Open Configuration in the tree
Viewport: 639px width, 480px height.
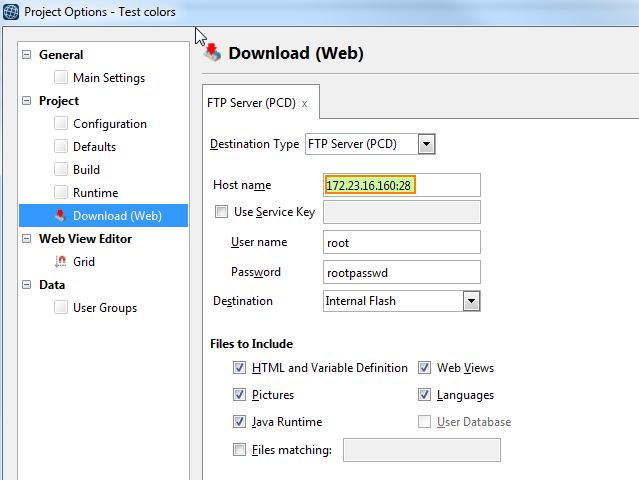pos(110,123)
